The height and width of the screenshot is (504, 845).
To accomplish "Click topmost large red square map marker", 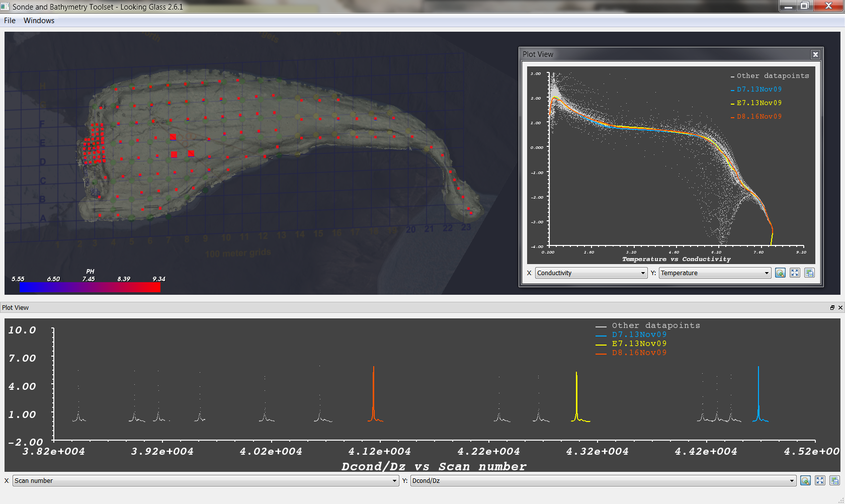I will click(x=173, y=137).
